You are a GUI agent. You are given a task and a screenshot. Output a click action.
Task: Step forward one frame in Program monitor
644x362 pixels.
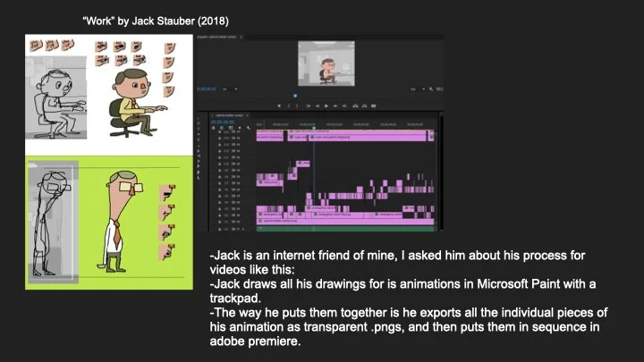pos(335,105)
